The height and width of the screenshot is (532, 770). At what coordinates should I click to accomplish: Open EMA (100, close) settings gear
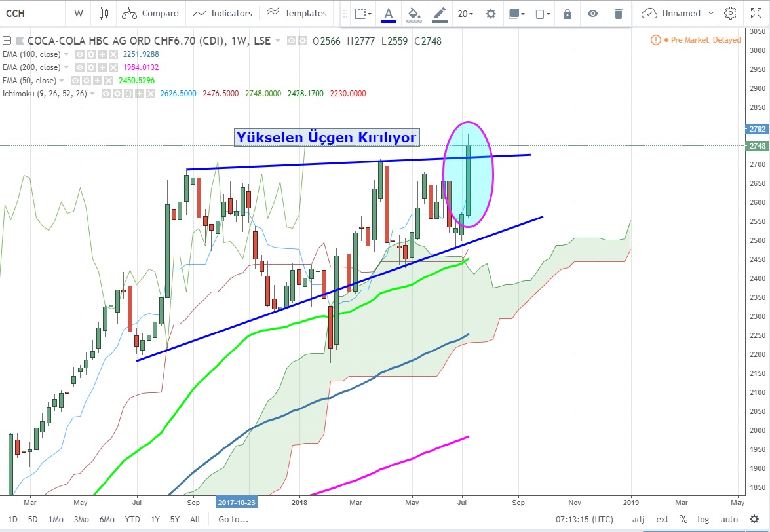pos(91,54)
